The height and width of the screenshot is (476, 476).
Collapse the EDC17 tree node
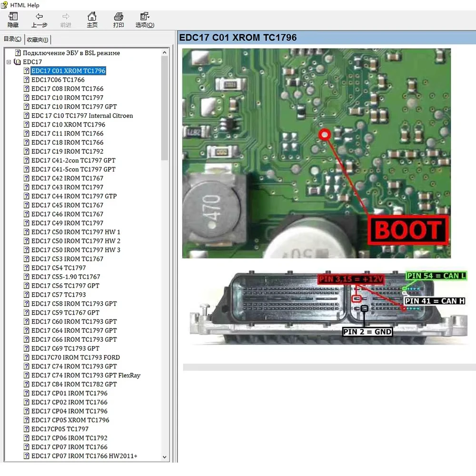pyautogui.click(x=9, y=62)
